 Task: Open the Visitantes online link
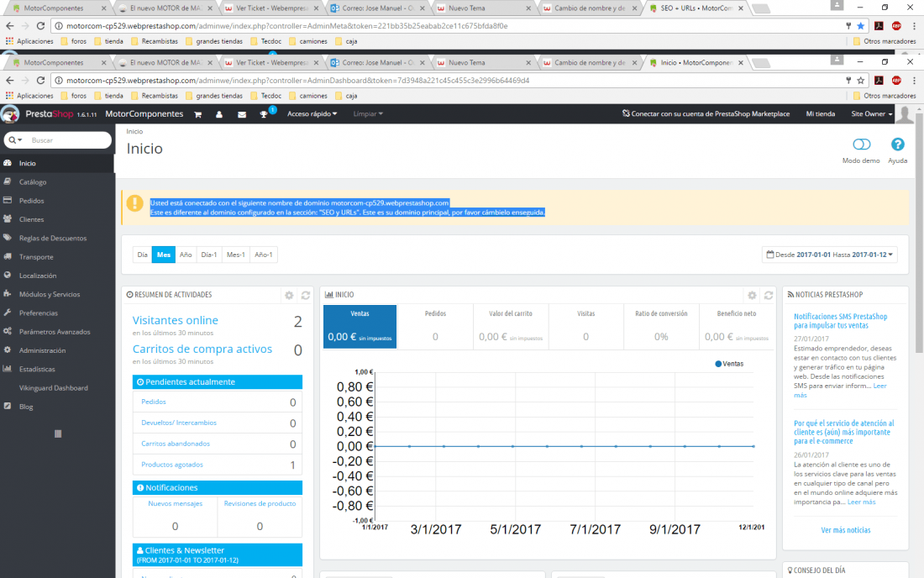tap(175, 321)
